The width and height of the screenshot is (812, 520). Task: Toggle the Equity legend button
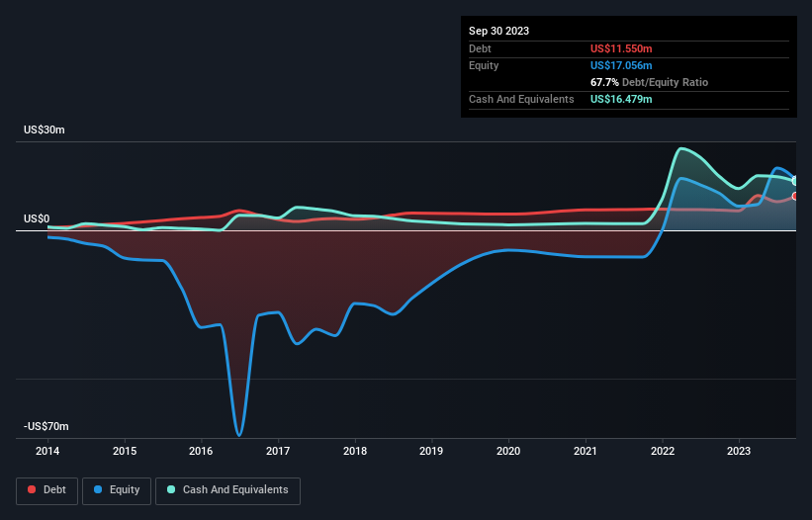[x=117, y=490]
